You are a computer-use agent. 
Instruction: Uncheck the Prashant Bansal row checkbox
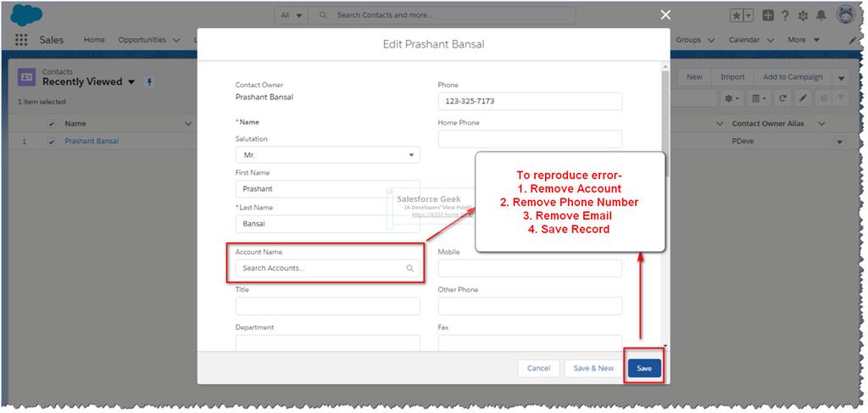click(52, 142)
